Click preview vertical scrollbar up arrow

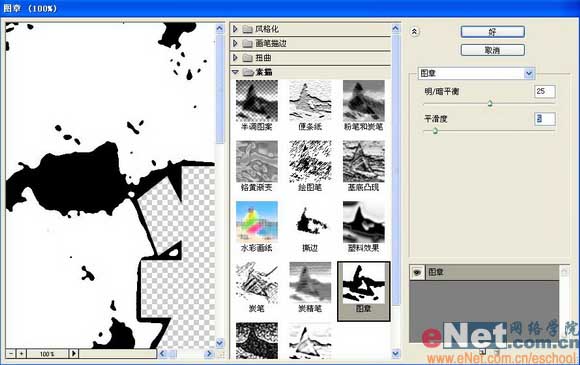tap(220, 28)
